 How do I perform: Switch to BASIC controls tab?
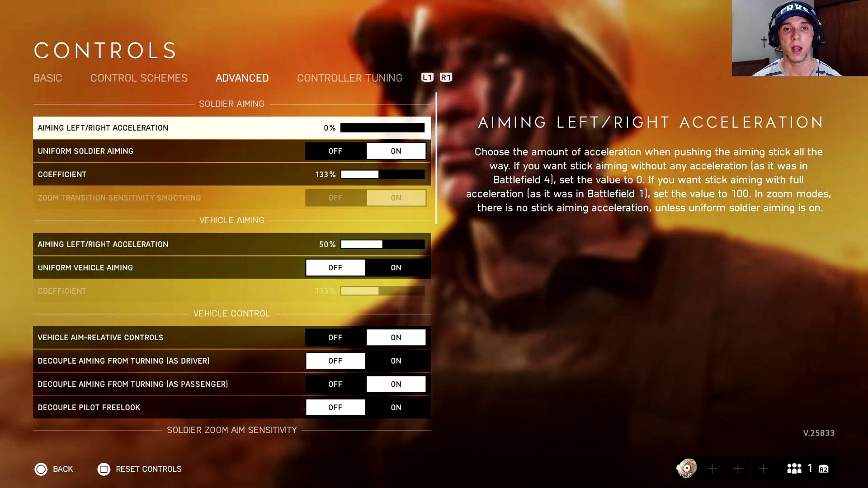tap(47, 77)
